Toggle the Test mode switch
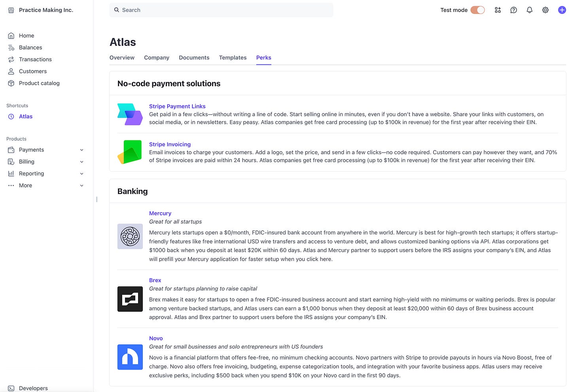Viewport: 576px width, 392px height. [x=477, y=10]
